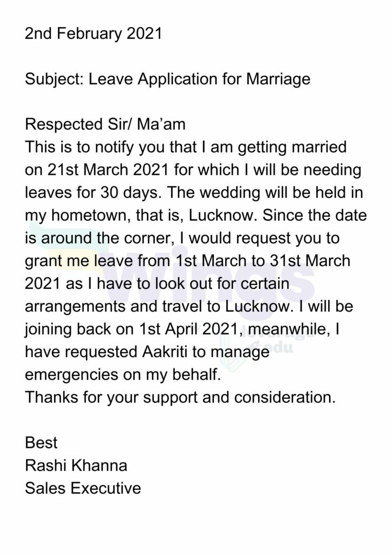Click the signature name 'Rashi Khanna'
392x555 pixels.
76,466
